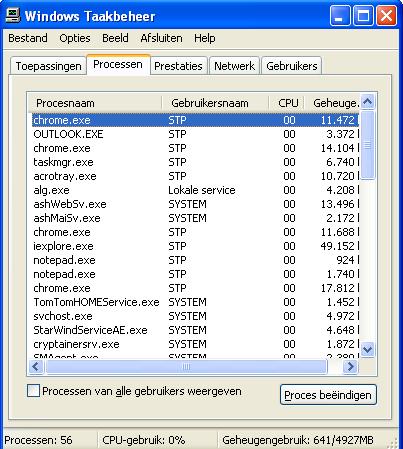Minimize the Windows Taakbeheer window

coord(340,16)
